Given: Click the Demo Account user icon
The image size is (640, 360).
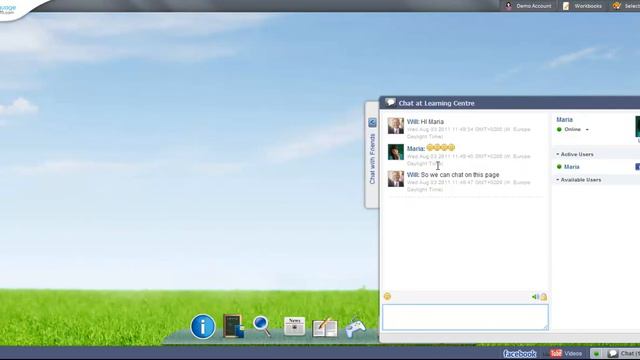Looking at the screenshot, I should (509, 6).
